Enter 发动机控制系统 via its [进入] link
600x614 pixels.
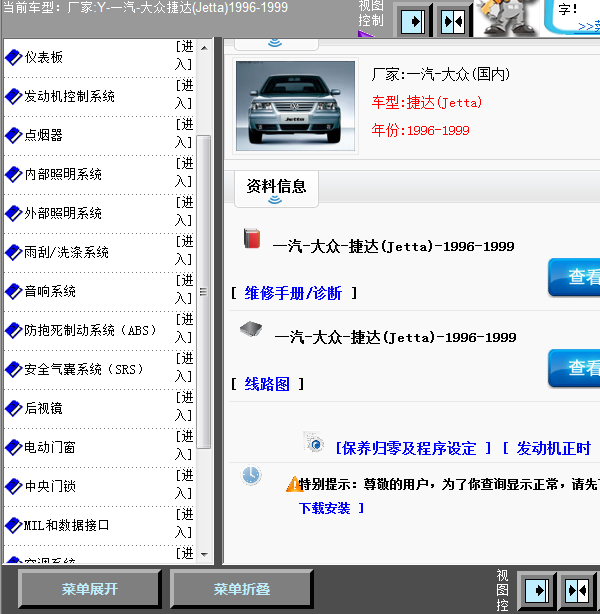(x=184, y=94)
